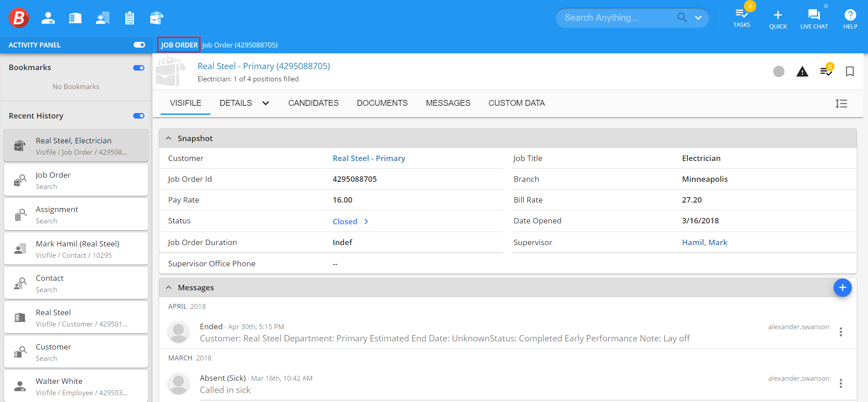Open the Job Order box icon in top navigation
Image resolution: width=868 pixels, height=402 pixels.
[x=157, y=18]
